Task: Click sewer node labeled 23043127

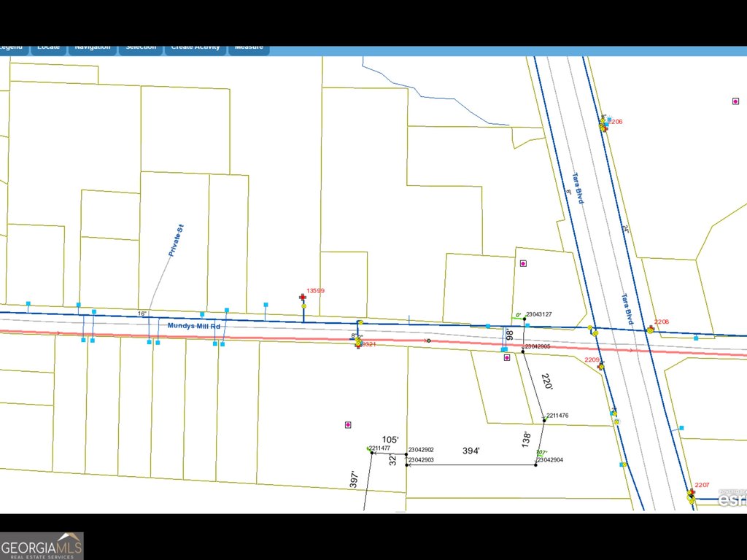Action: pos(524,319)
